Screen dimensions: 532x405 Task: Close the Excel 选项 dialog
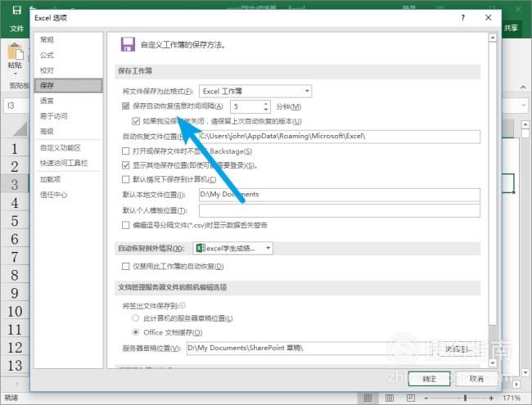(489, 18)
